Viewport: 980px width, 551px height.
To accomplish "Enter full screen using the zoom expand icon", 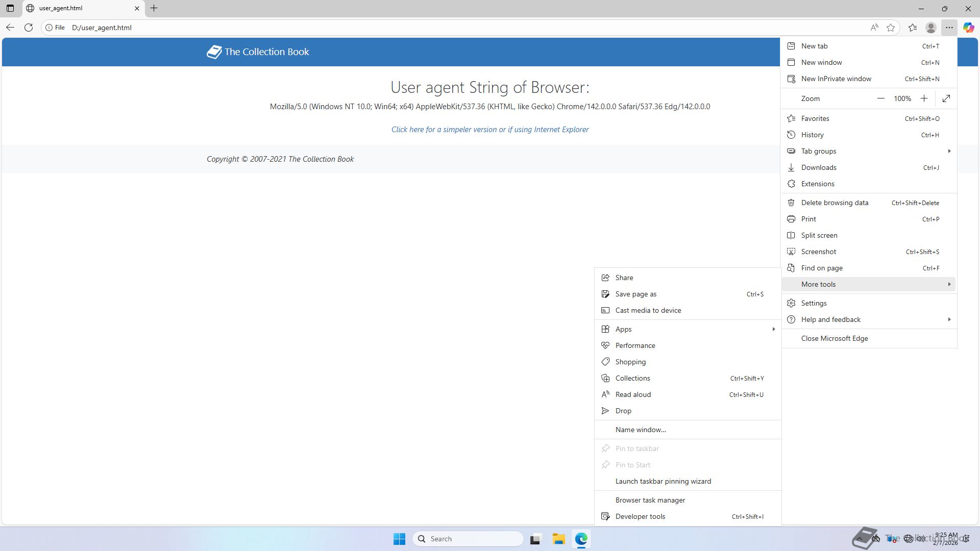I will 946,98.
